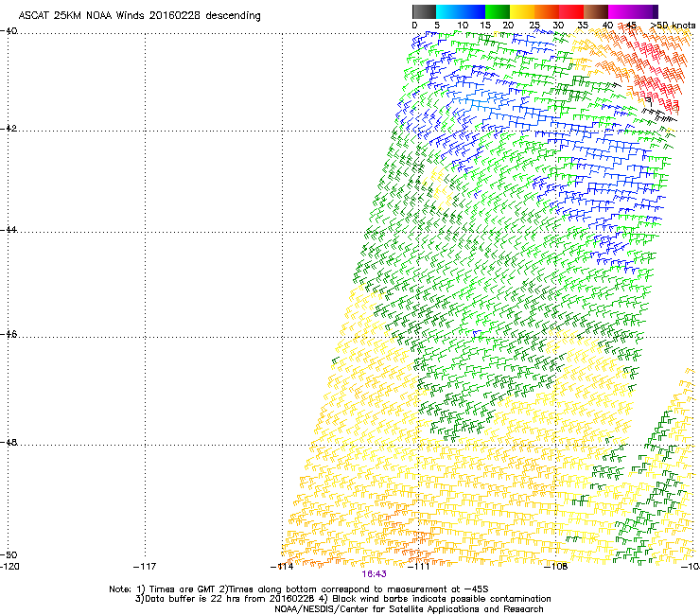This screenshot has width=700, height=615.
Task: Pick the red 30-35 knot legend segment
Action: tap(571, 11)
